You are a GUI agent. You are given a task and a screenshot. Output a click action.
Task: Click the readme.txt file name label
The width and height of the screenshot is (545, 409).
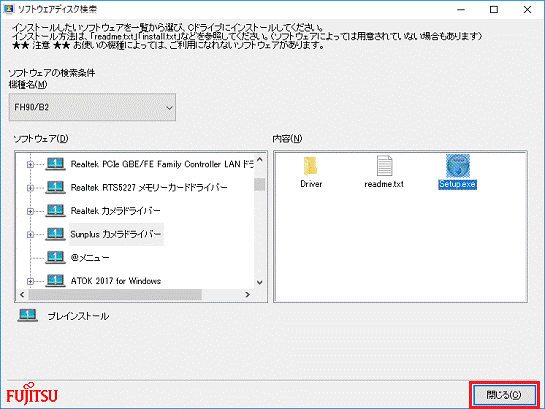click(384, 184)
